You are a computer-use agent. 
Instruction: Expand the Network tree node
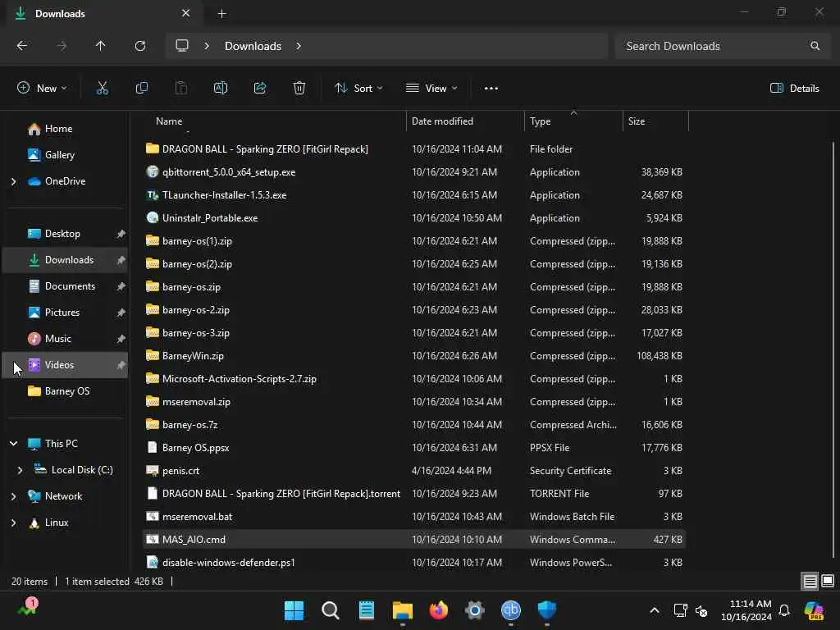point(13,496)
